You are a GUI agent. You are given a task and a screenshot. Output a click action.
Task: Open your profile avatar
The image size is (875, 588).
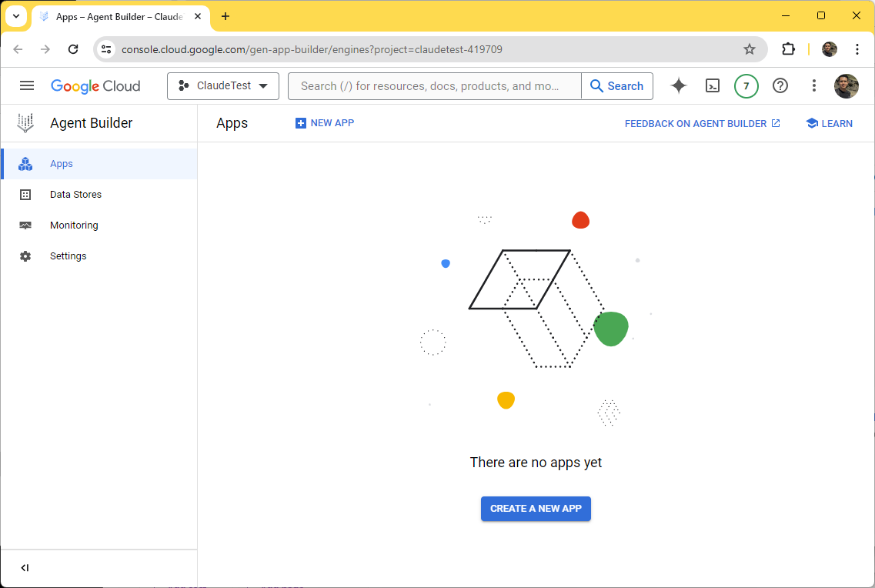[847, 86]
